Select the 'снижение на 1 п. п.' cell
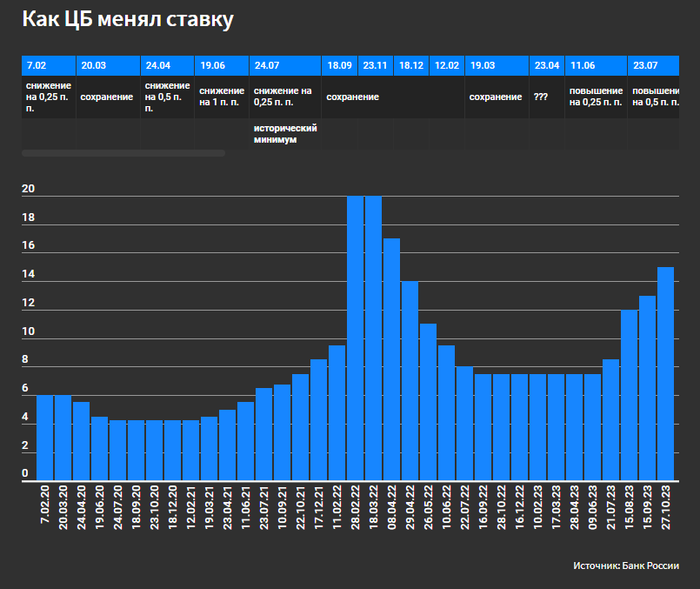Image resolution: width=700 pixels, height=589 pixels. click(x=221, y=97)
